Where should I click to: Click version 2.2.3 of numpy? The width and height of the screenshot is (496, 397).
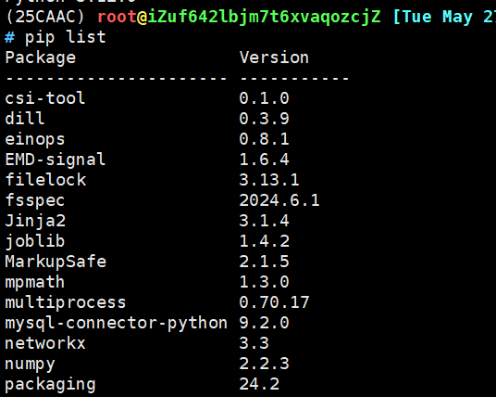[264, 364]
